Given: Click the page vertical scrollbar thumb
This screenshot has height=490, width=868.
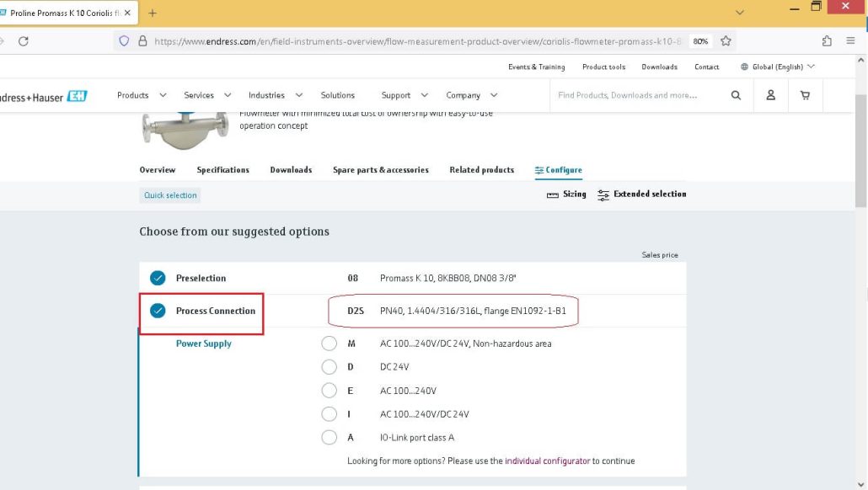Looking at the screenshot, I should (860, 151).
